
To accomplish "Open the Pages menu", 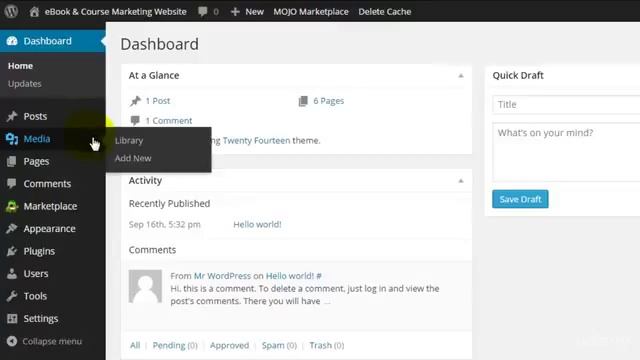I will pyautogui.click(x=36, y=162).
